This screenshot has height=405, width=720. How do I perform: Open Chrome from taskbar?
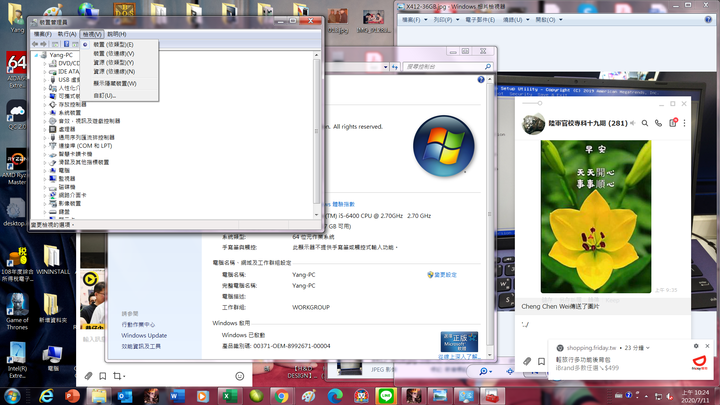point(281,396)
